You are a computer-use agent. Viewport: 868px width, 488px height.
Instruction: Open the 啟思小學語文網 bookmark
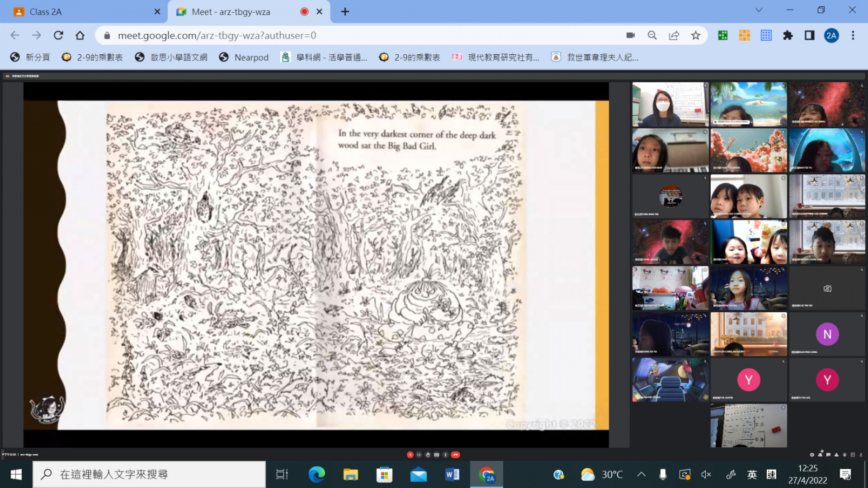point(171,57)
